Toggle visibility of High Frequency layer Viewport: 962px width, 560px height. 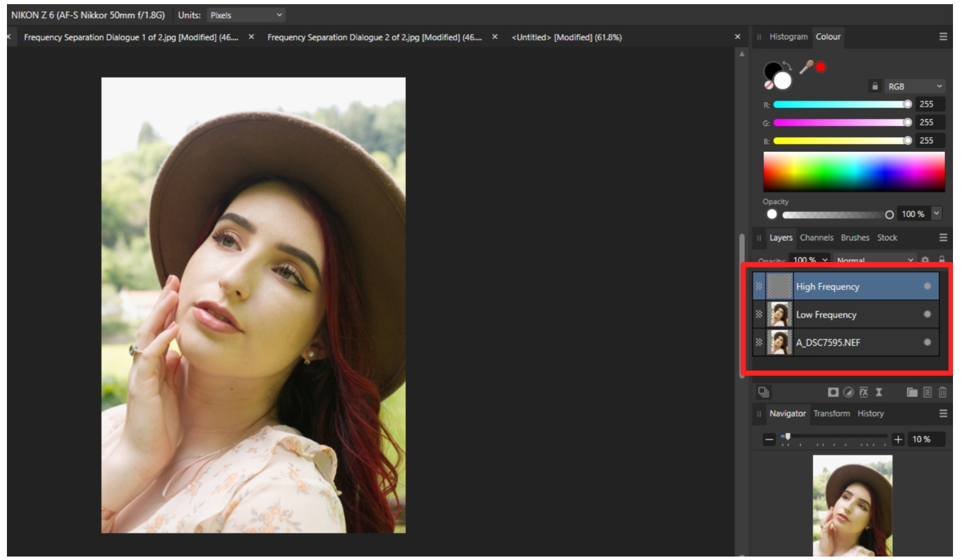click(927, 286)
